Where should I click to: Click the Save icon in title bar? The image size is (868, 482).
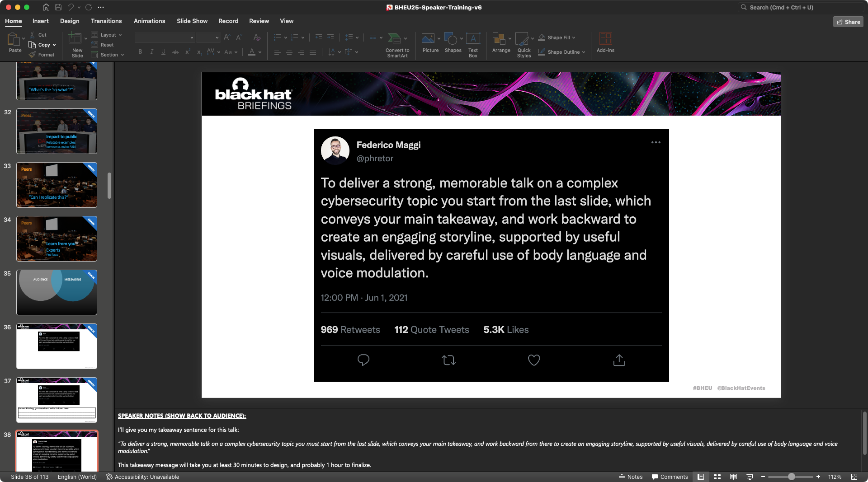(x=58, y=7)
